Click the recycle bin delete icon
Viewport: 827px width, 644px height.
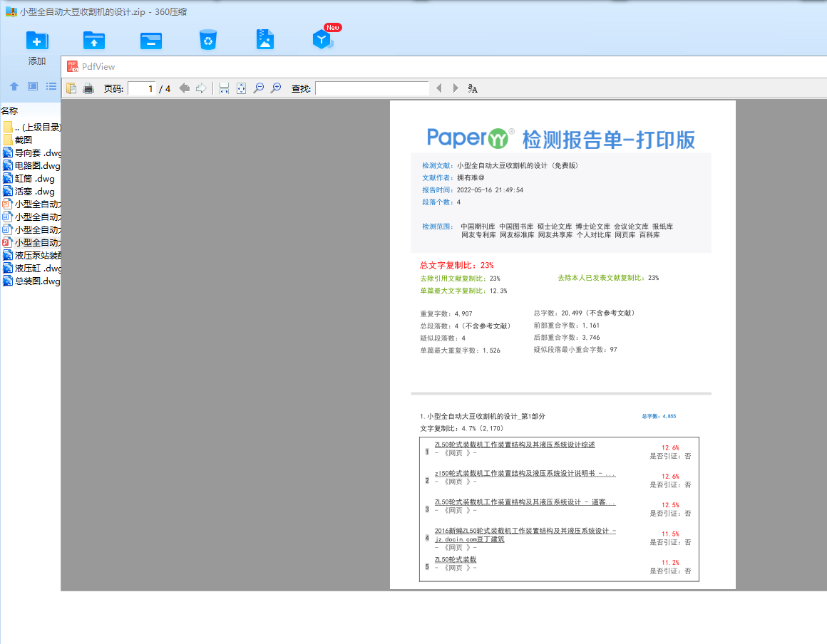207,39
